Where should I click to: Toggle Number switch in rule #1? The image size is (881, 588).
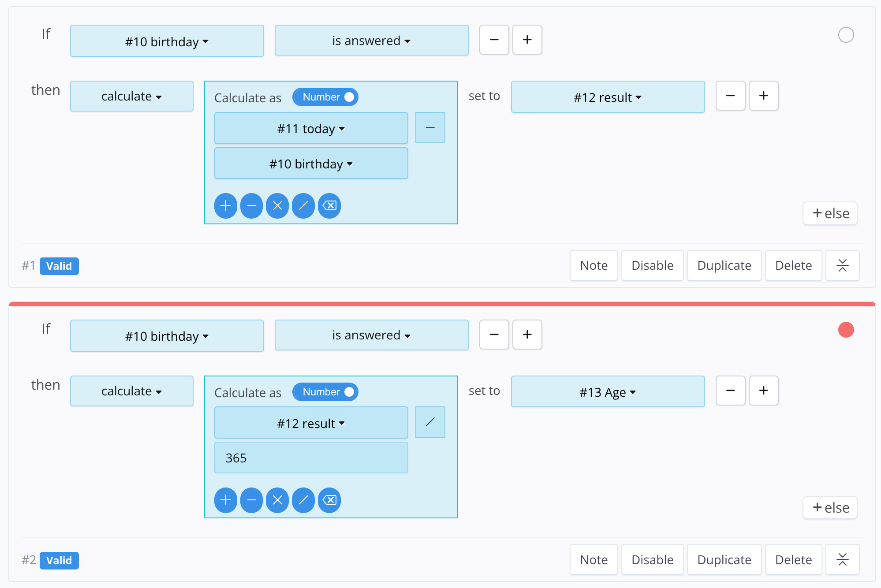[x=325, y=97]
